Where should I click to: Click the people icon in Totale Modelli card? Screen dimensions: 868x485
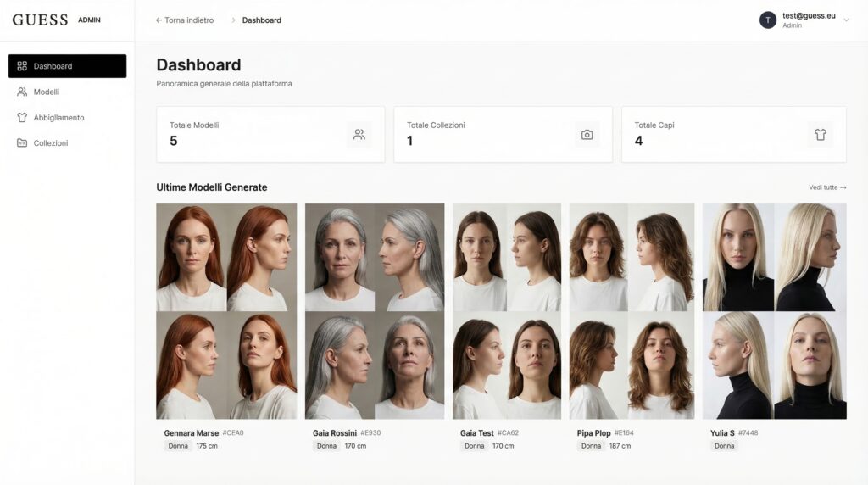[x=359, y=134]
